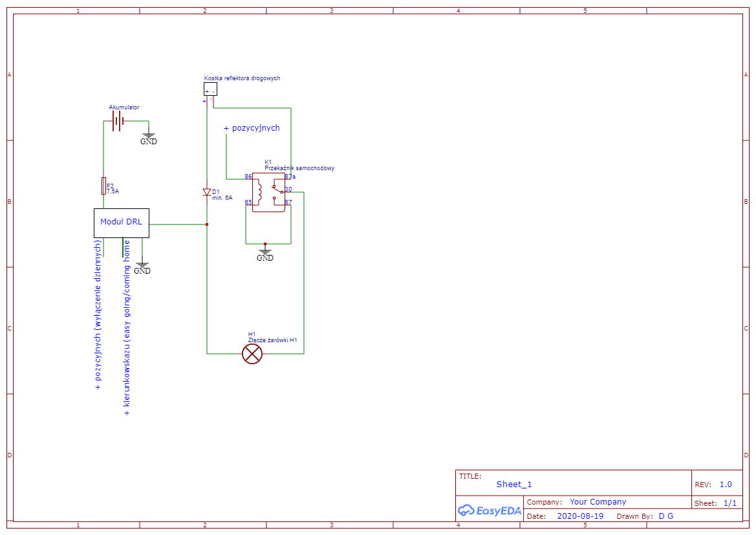Click the H1 lamp symbol
This screenshot has width=756, height=535.
coord(252,354)
